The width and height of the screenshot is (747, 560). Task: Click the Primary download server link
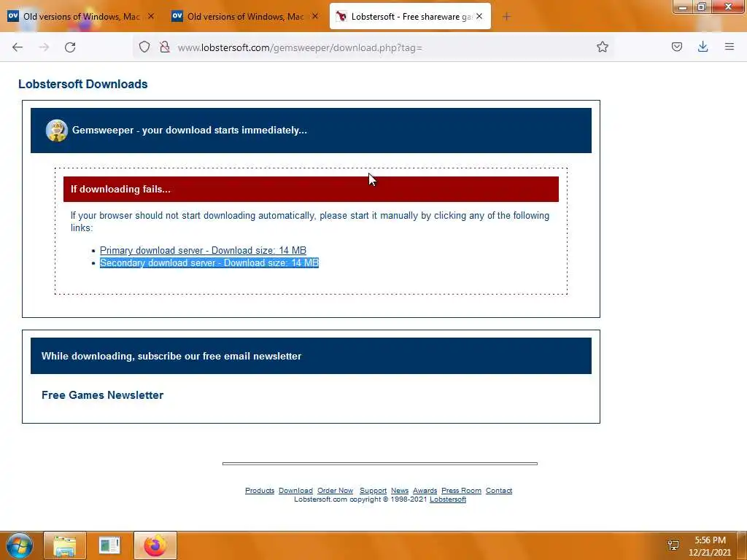tap(203, 251)
